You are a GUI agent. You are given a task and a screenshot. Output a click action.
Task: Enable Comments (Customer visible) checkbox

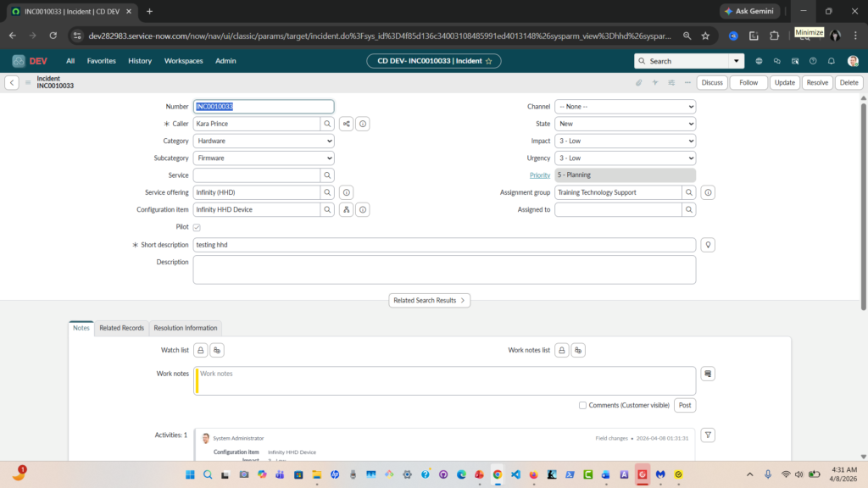[x=582, y=405]
